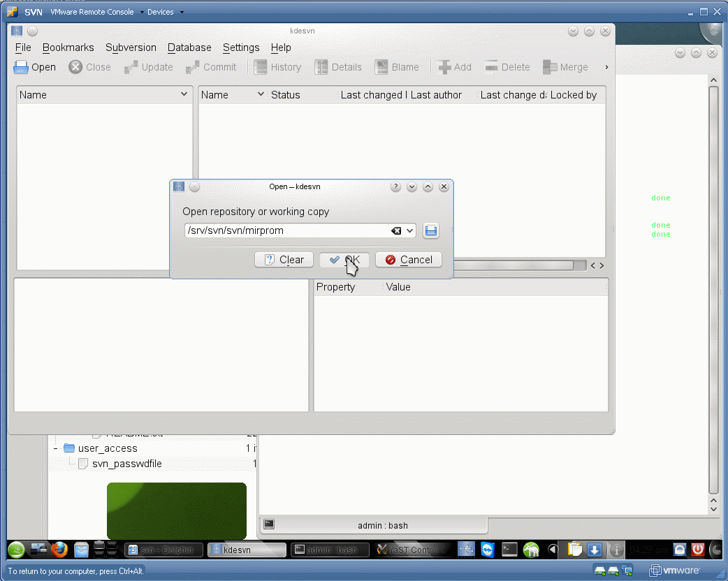Click the file list Name column sort arrow
The width and height of the screenshot is (728, 581).
coord(261,94)
